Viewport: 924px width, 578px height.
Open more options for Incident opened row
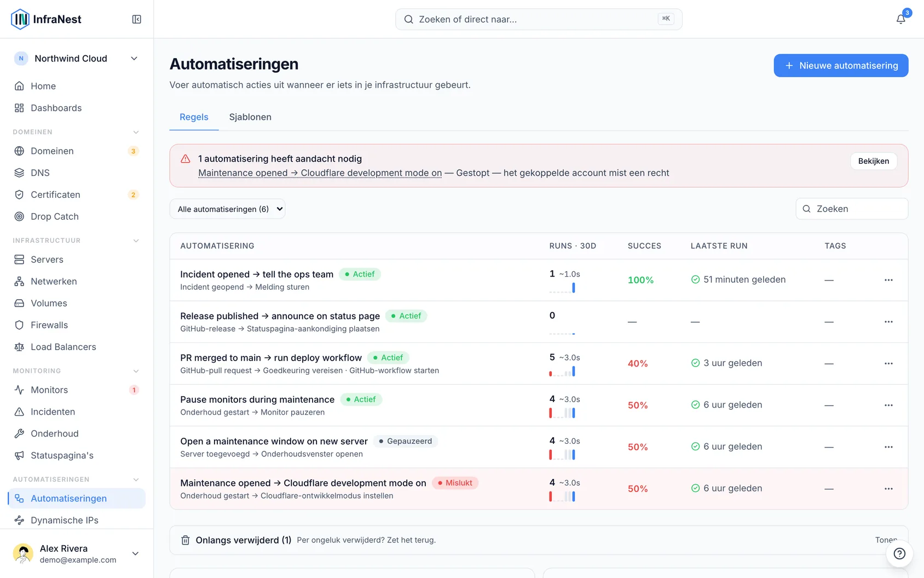pos(888,280)
